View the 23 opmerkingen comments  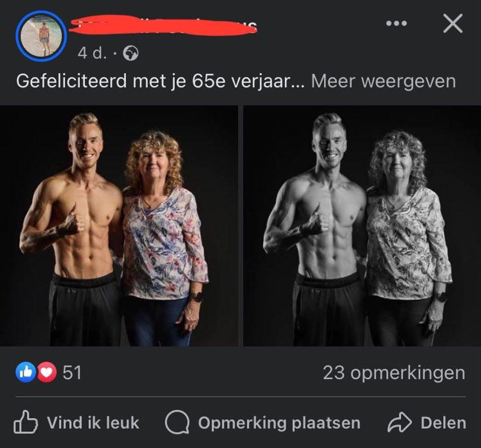394,373
